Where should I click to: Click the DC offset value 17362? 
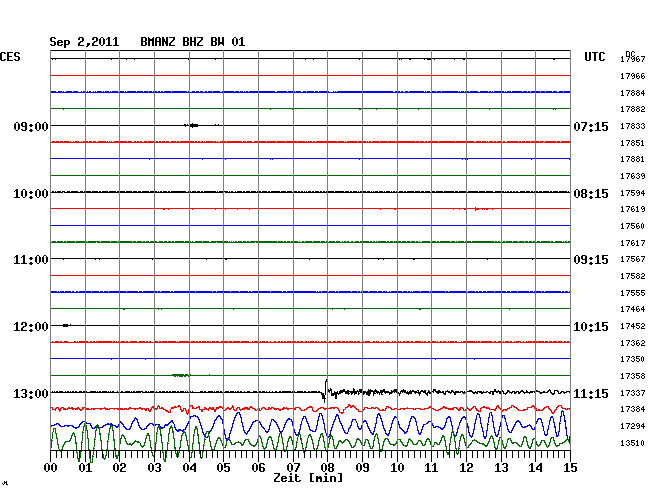(633, 343)
